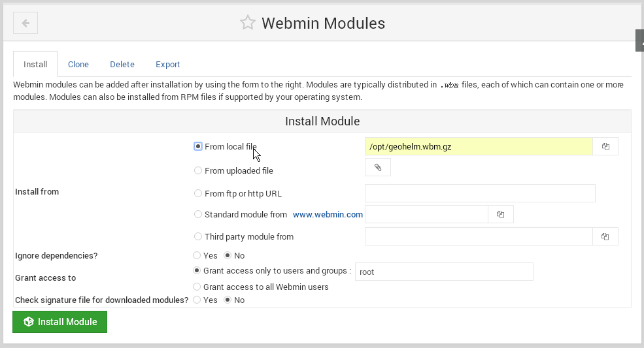Image resolution: width=644 pixels, height=348 pixels.
Task: Click the dark side panel handle at right edge
Action: click(x=640, y=40)
